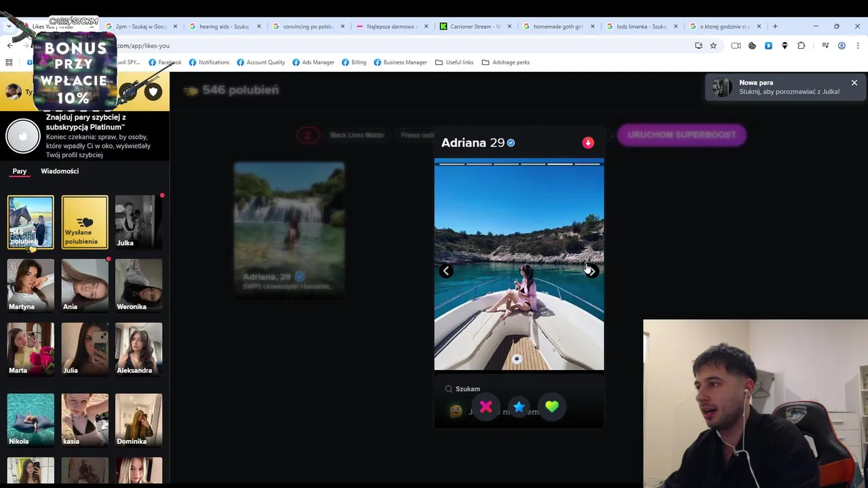
Task: Open a new browser tab
Action: (775, 26)
